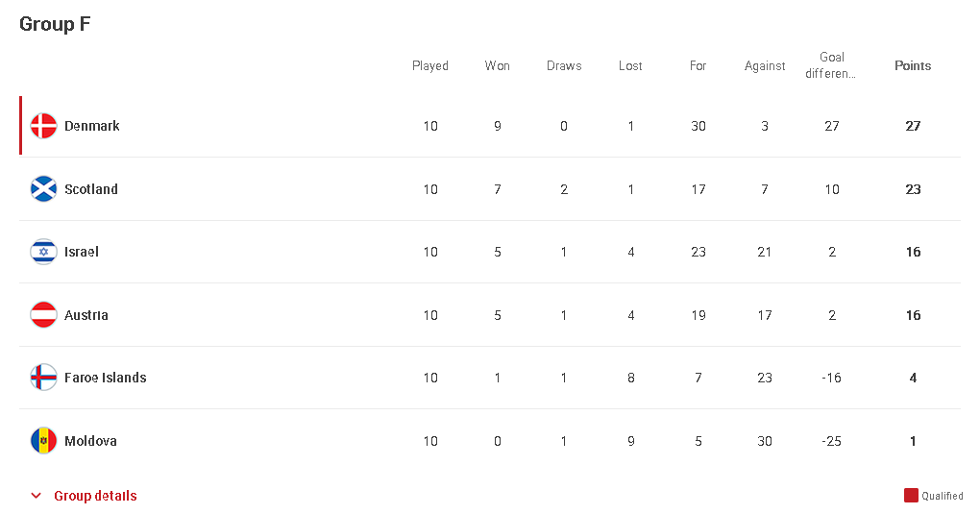Screen dimensions: 980x514
Task: Open the Scotland team name link
Action: click(x=91, y=189)
